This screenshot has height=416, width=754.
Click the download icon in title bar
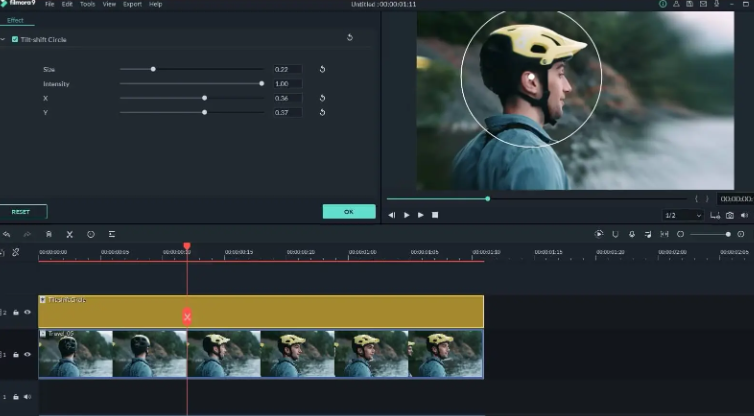click(716, 4)
